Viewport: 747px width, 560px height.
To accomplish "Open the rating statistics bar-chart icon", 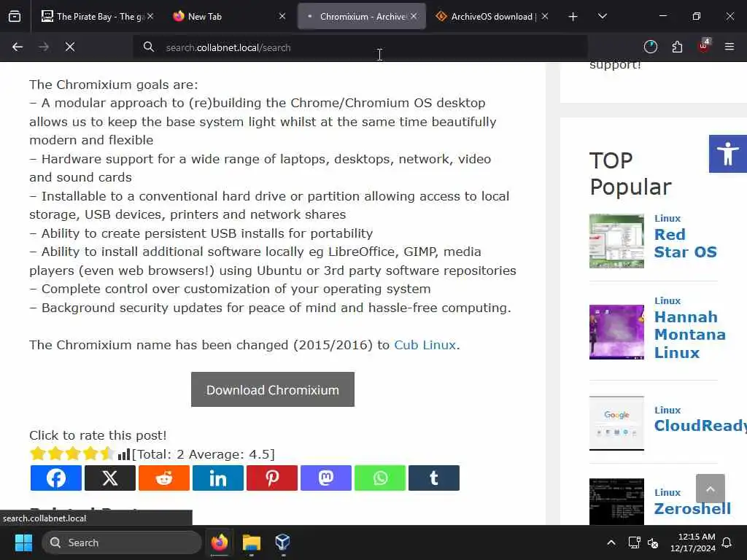I will point(124,454).
